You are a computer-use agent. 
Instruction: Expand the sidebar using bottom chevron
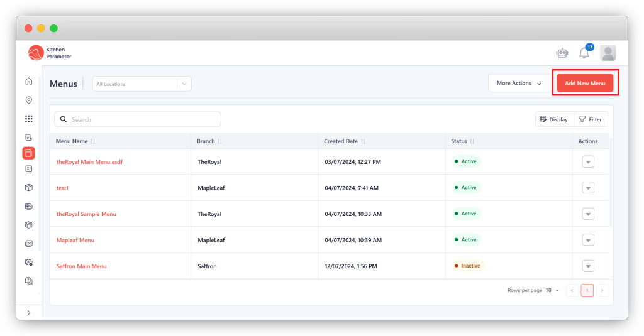[x=28, y=313]
